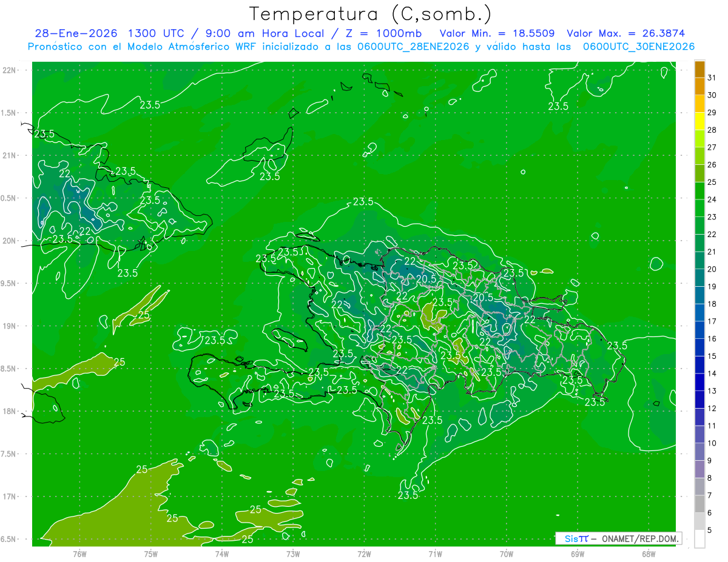Click the '69W' longitude axis label

(578, 554)
